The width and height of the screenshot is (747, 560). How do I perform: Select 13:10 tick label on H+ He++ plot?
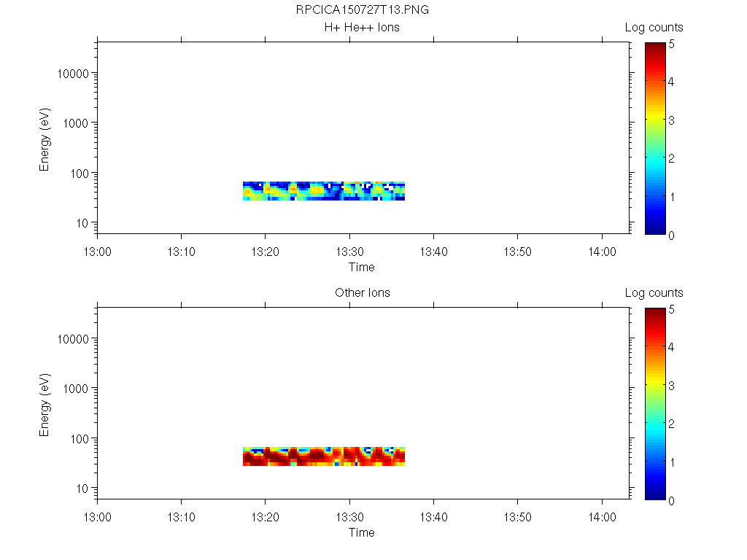click(181, 252)
